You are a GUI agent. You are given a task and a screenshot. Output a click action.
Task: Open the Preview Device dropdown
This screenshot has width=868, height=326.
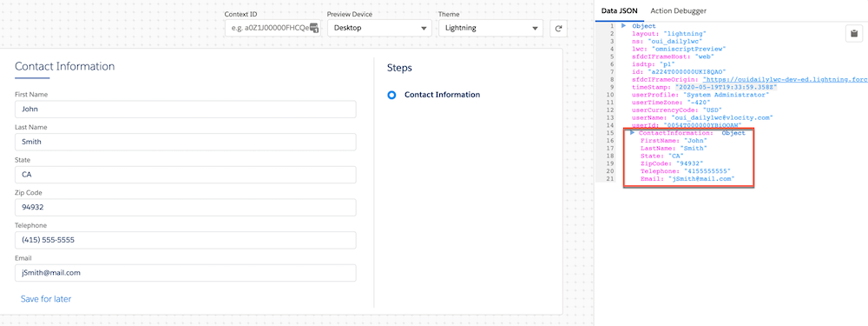(x=379, y=29)
